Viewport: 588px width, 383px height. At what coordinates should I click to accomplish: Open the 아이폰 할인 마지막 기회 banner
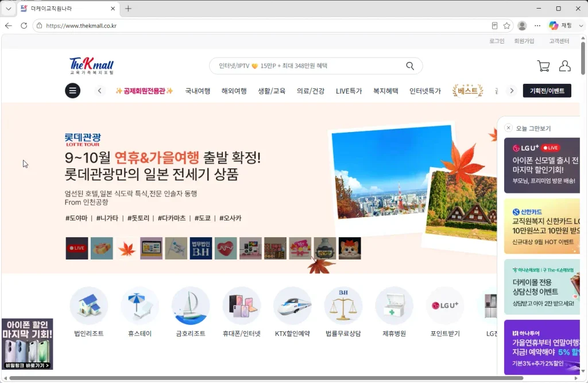[28, 344]
